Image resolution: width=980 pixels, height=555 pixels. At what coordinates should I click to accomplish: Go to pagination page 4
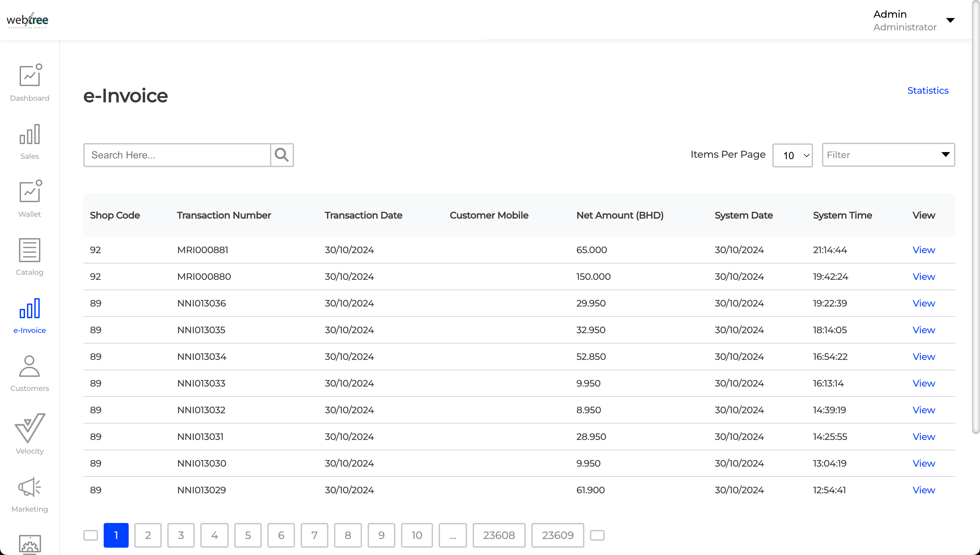(214, 535)
